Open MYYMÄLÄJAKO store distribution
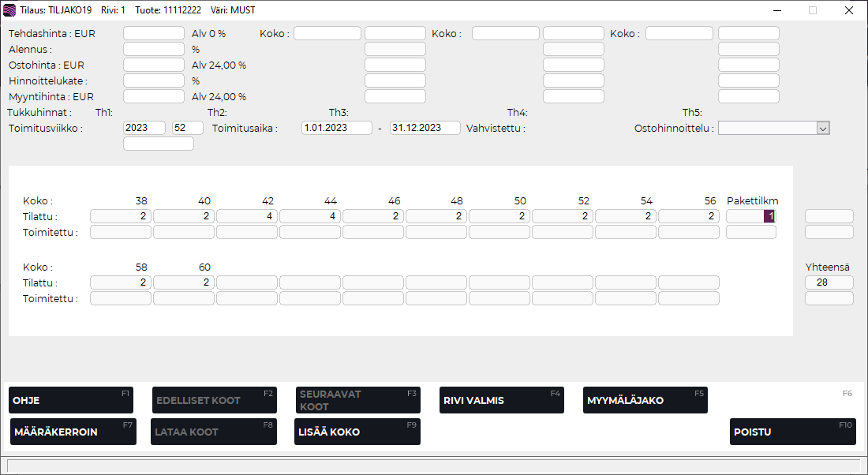 click(645, 400)
